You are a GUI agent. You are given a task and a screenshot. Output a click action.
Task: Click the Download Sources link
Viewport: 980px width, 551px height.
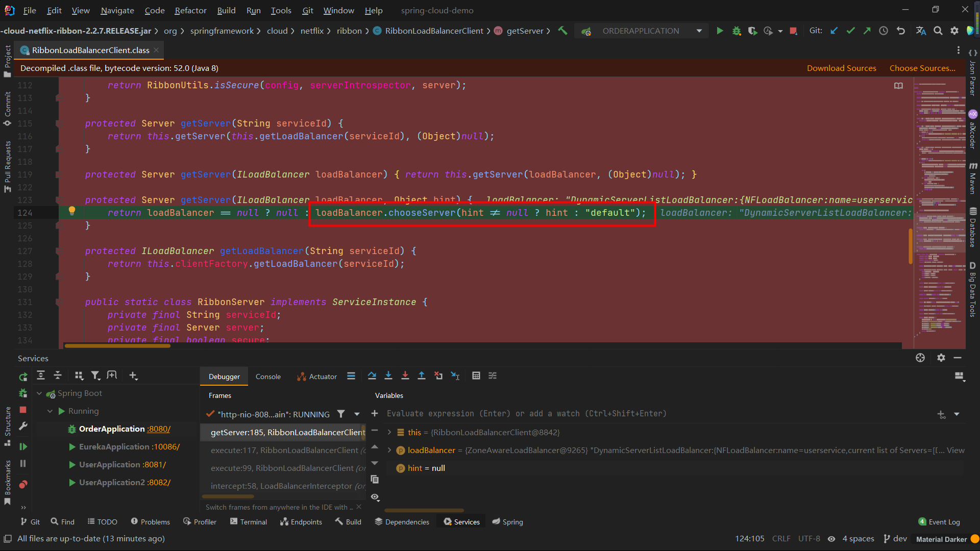841,68
